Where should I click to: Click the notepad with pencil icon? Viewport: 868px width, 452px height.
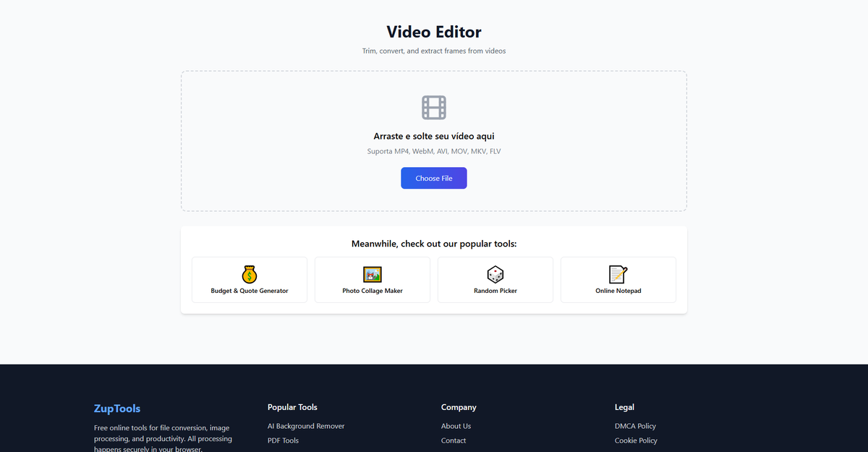[618, 275]
